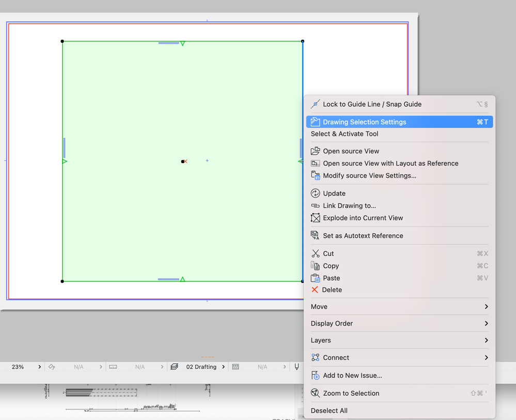This screenshot has width=516, height=420.
Task: Click the Connect nodes icon
Action: pyautogui.click(x=315, y=358)
